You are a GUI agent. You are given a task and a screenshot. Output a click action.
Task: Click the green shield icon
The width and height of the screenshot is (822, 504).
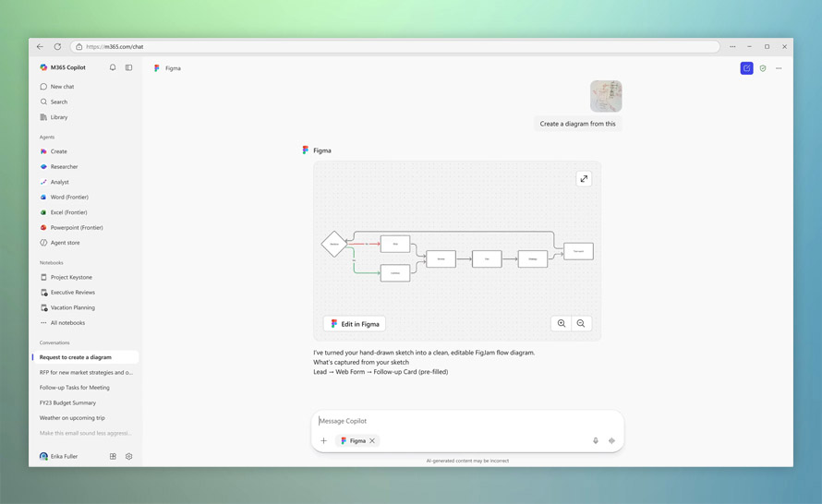[x=763, y=68]
